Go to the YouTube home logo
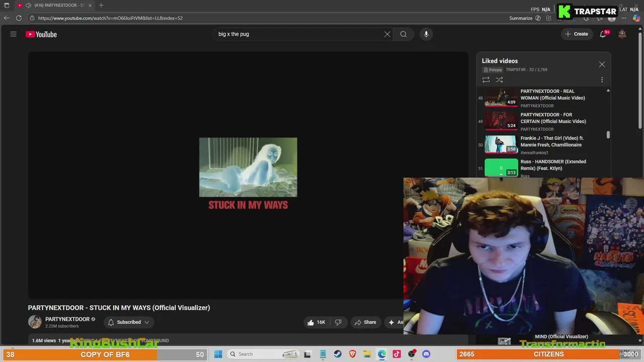Screen dimensions: 644x362 [41, 34]
